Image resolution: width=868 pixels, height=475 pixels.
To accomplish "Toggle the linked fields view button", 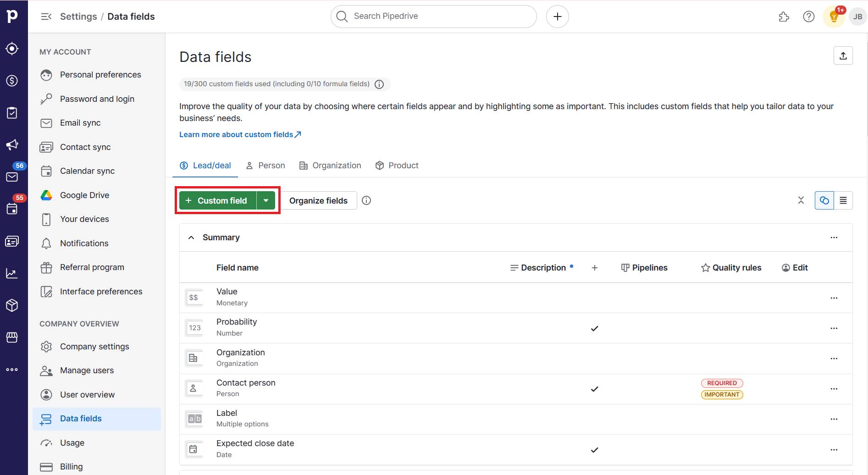I will pos(824,200).
